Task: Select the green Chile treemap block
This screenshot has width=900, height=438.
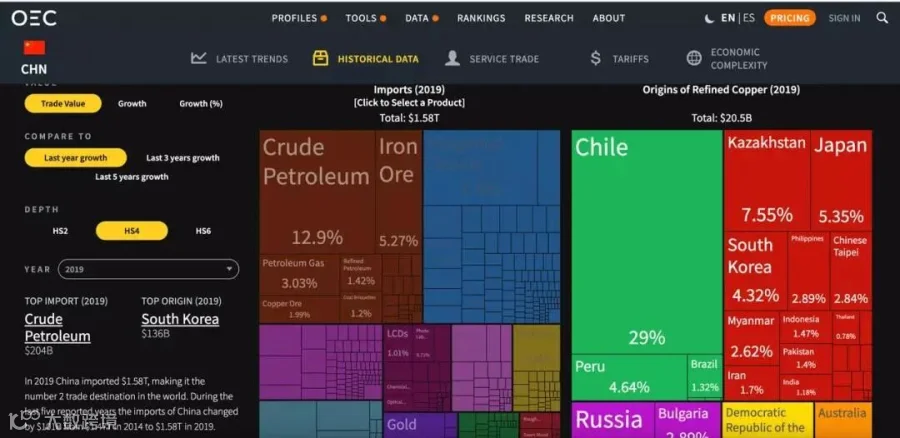Action: pyautogui.click(x=647, y=242)
